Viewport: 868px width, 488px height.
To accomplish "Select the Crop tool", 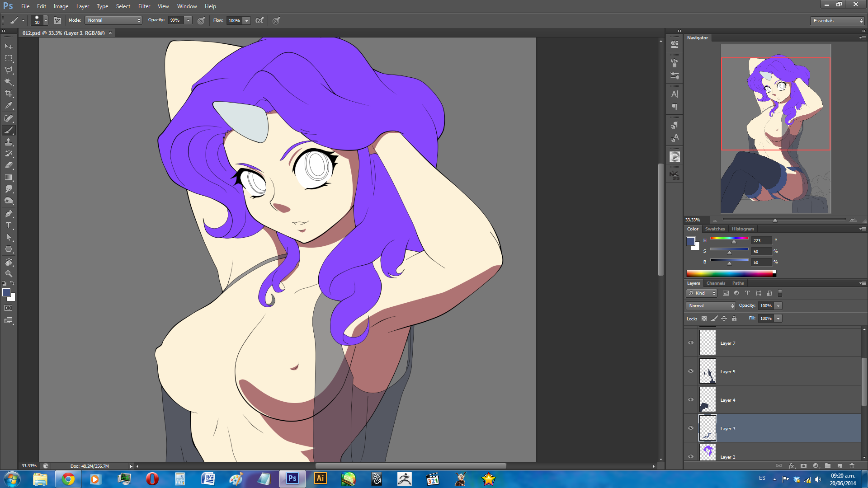I will 9,94.
